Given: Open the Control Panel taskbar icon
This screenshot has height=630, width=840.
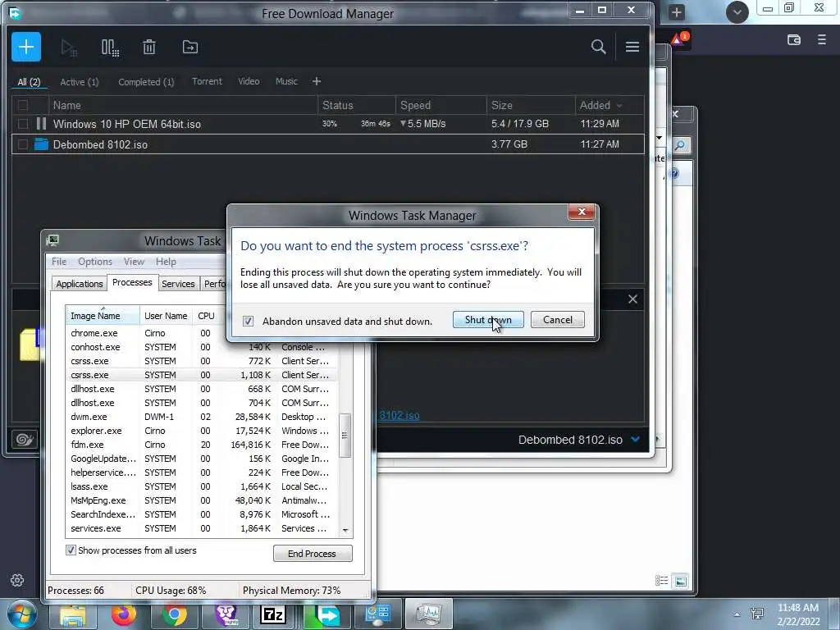Looking at the screenshot, I should [x=378, y=615].
